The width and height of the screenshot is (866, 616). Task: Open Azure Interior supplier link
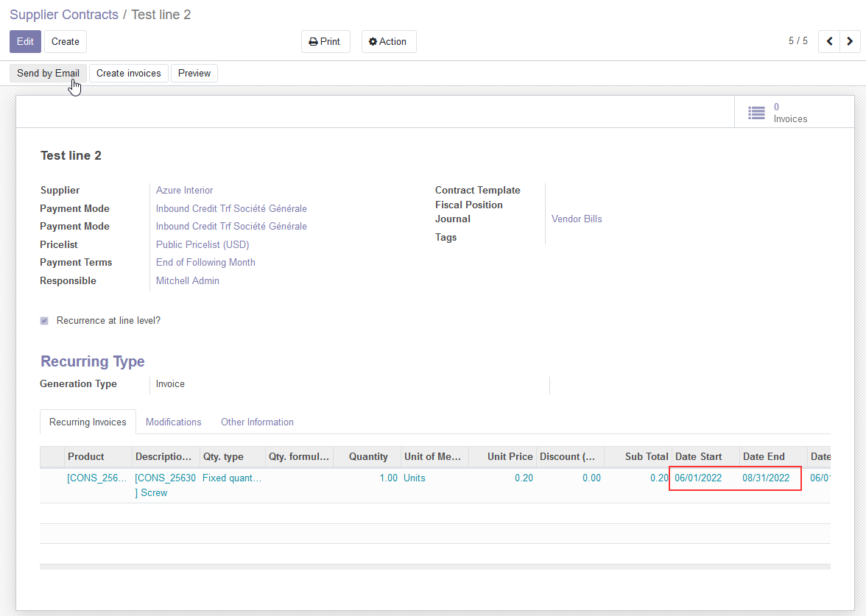pos(184,190)
